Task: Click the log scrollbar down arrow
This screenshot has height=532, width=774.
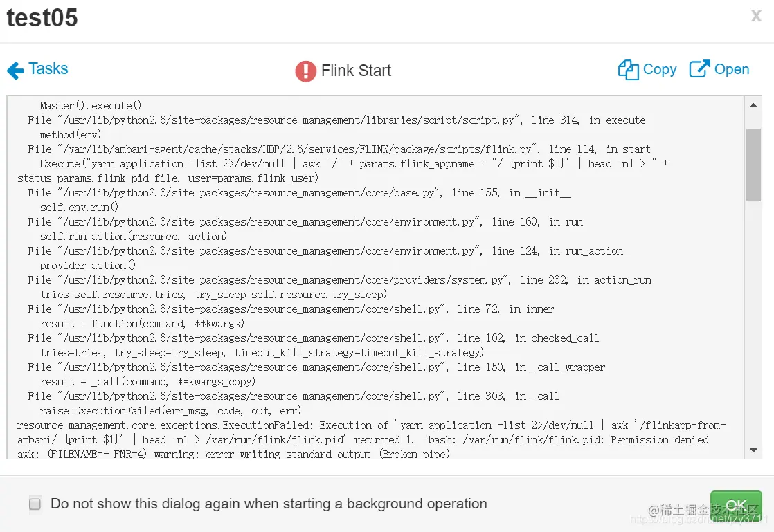Action: [753, 450]
